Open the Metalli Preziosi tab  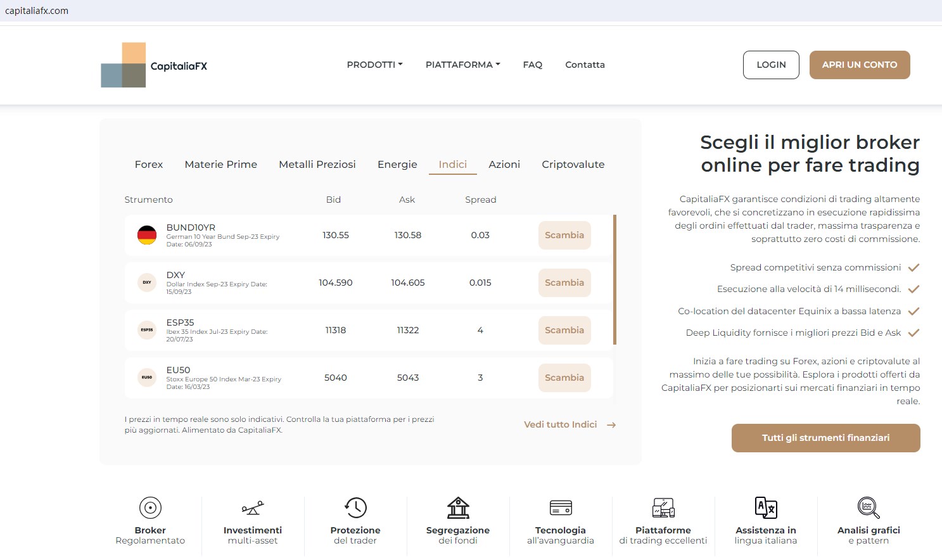pyautogui.click(x=317, y=164)
